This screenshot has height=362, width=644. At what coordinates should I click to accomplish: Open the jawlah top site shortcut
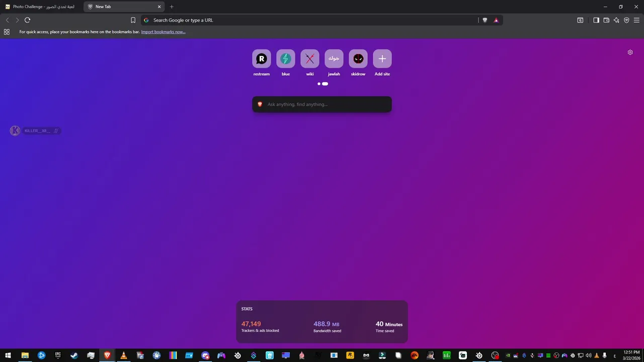click(x=334, y=63)
